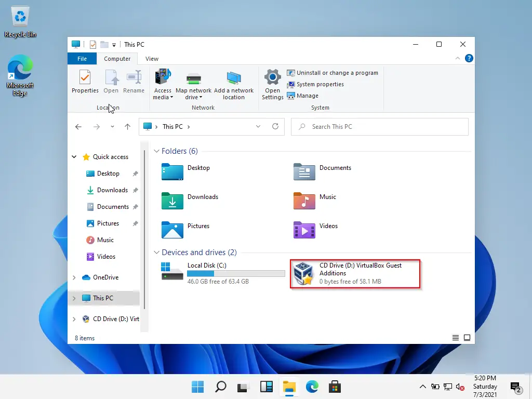Select the Local Disk (C:) drive
This screenshot has height=399, width=532.
(x=223, y=273)
